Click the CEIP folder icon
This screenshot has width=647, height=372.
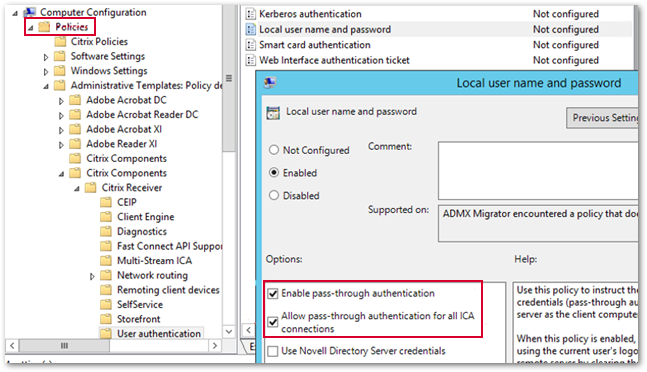106,202
